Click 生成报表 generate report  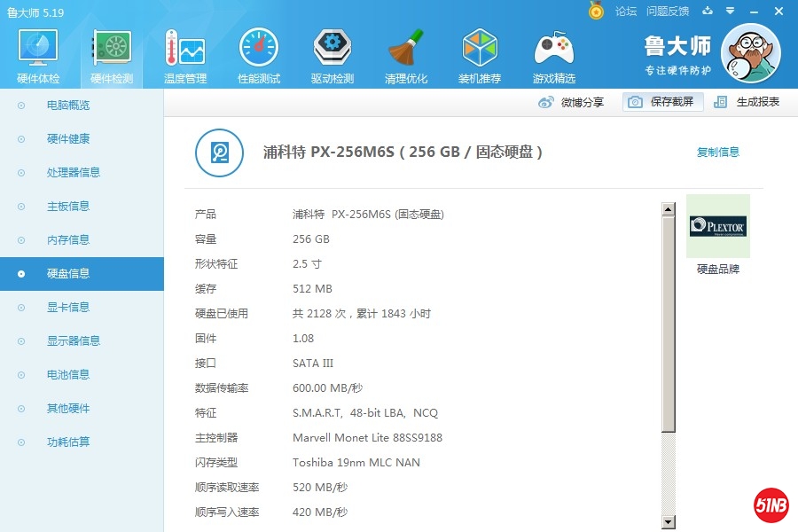click(x=758, y=102)
